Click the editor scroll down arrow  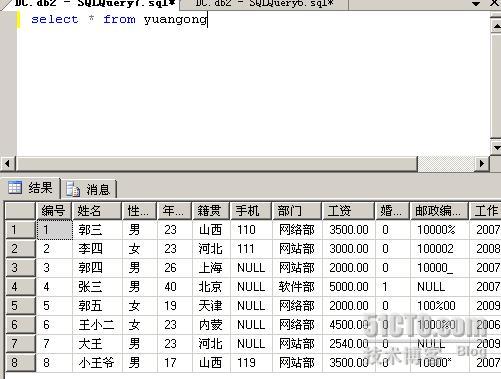tap(496, 147)
